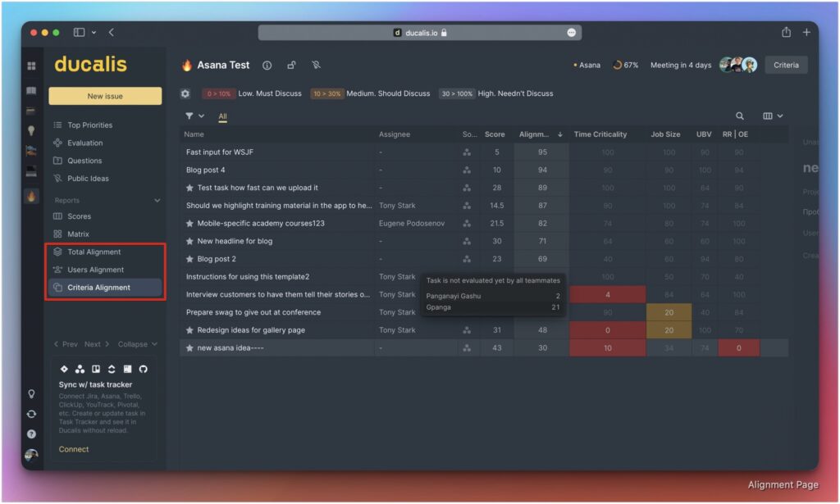Open the Safari sidebar options chevron

[94, 32]
